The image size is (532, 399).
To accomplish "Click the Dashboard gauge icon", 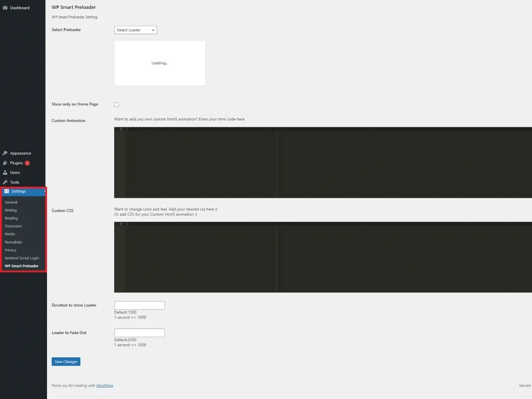I will 5,8.
